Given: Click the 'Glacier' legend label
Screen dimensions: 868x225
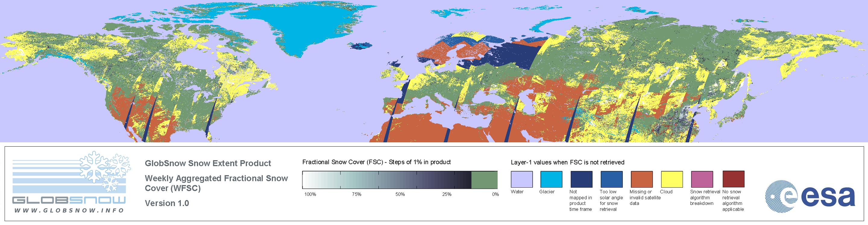Looking at the screenshot, I should coord(546,192).
